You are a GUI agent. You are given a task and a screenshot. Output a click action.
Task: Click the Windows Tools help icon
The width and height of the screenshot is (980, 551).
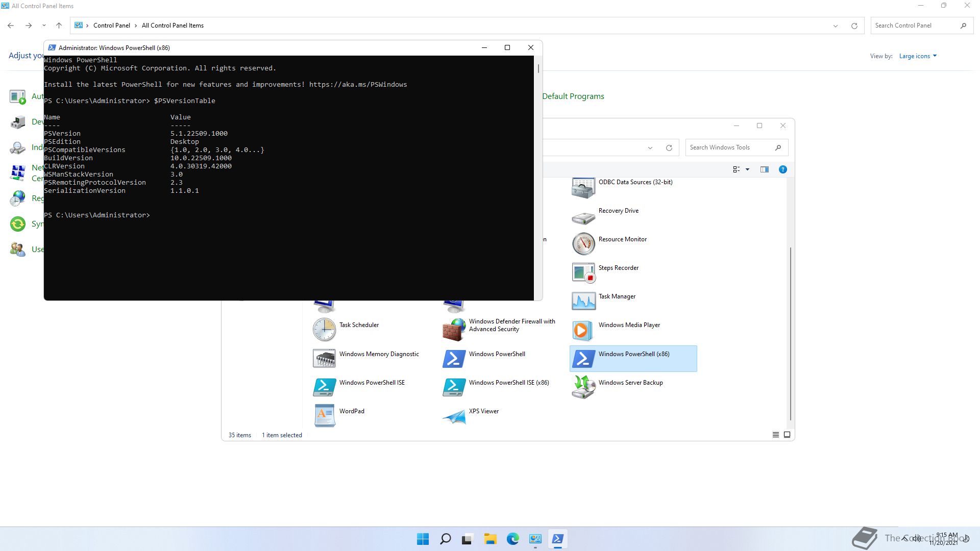782,169
